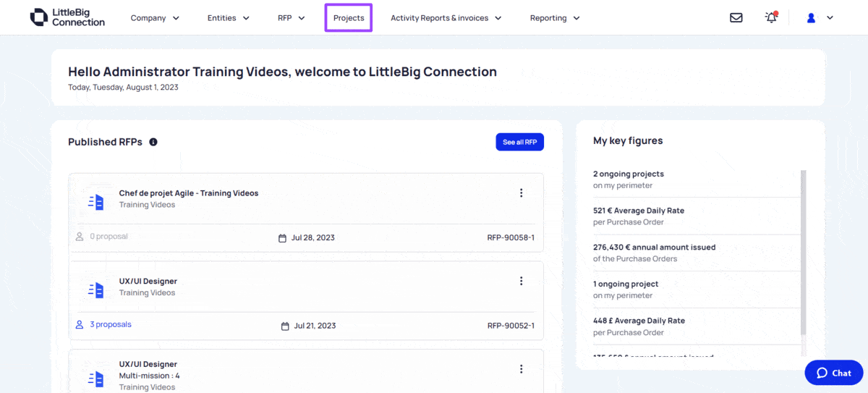Screen dimensions: 868x393
Task: Open Chef de projet Agile - Training Videos RFP
Action: (x=189, y=193)
